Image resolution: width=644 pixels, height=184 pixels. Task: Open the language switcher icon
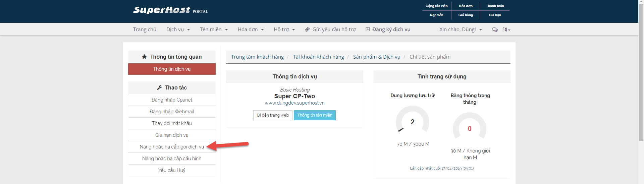tap(506, 29)
